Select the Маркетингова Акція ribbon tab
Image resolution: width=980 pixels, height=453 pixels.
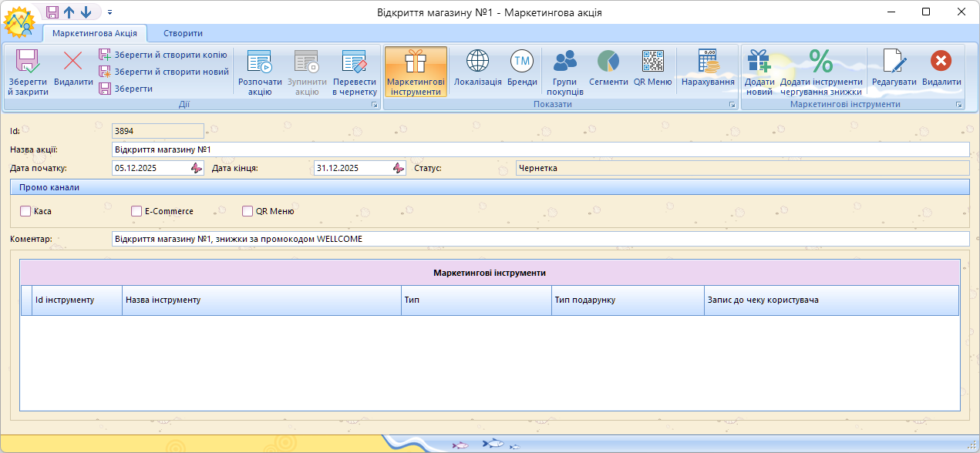[x=95, y=34]
